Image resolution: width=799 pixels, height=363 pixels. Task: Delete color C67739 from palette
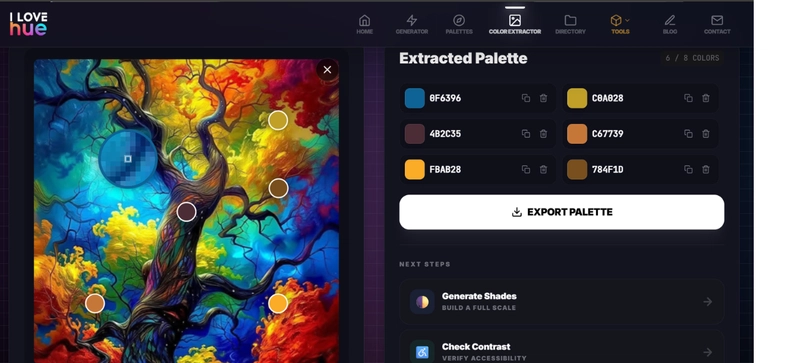coord(705,134)
